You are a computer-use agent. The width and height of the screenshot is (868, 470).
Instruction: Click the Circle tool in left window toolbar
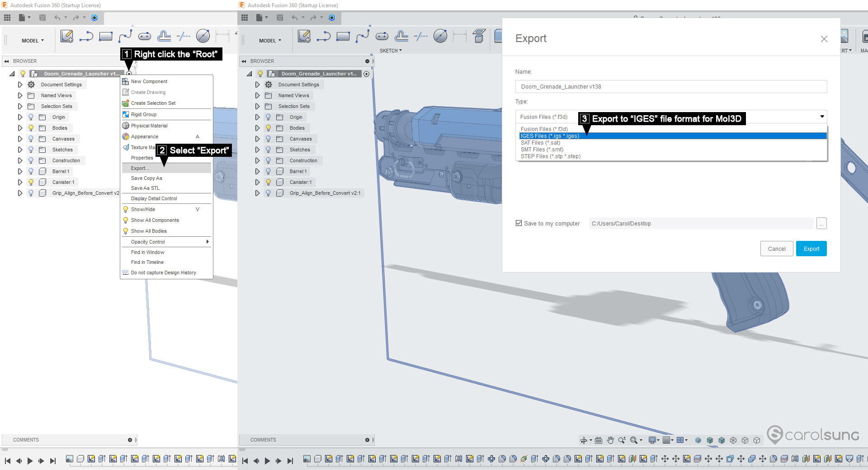click(203, 36)
